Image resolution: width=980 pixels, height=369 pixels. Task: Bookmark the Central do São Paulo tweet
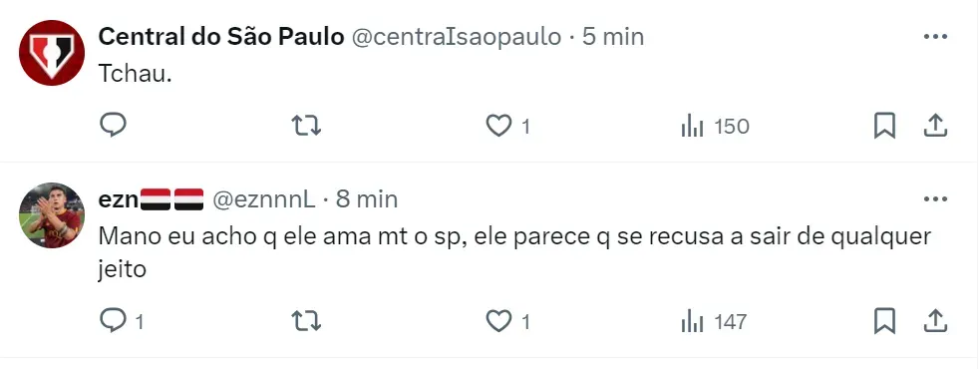pyautogui.click(x=884, y=127)
